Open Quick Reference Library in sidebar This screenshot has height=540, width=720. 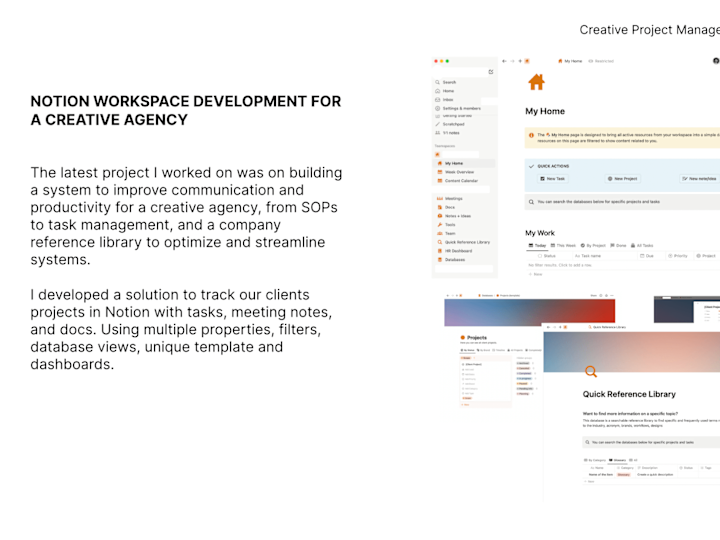463,242
